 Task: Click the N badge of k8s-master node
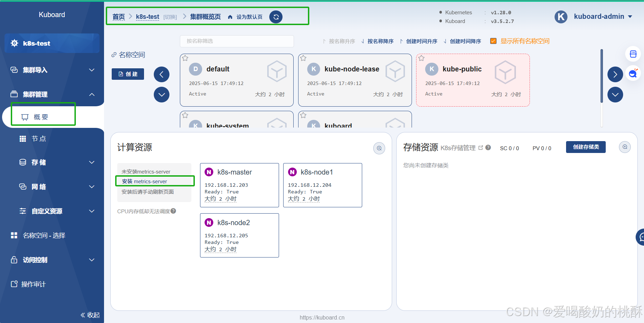tap(209, 172)
